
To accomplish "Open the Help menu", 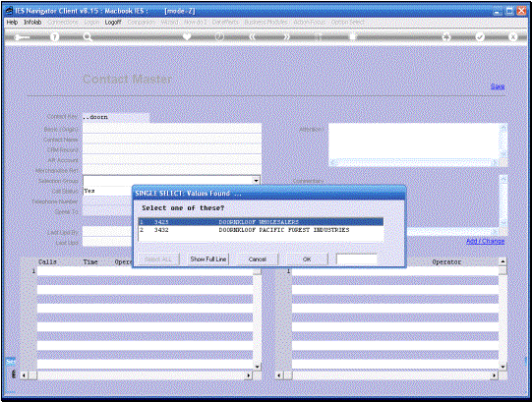I will click(x=12, y=22).
